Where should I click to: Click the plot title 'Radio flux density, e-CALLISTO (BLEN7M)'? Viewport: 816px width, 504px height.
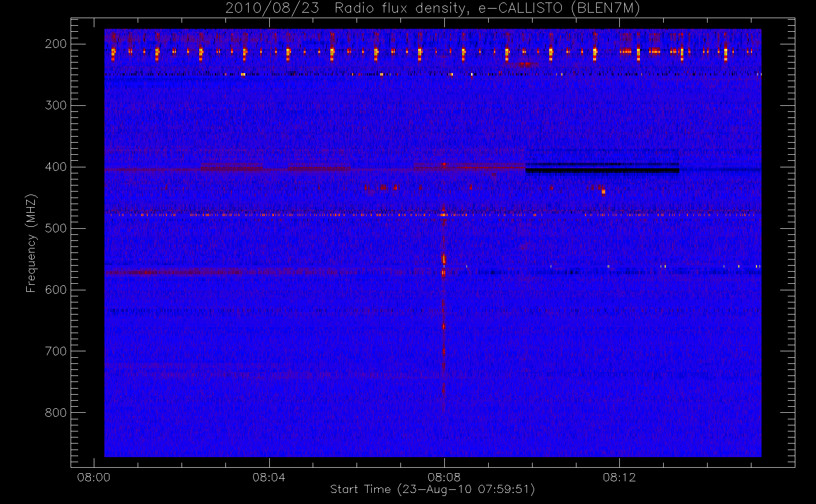pos(487,8)
